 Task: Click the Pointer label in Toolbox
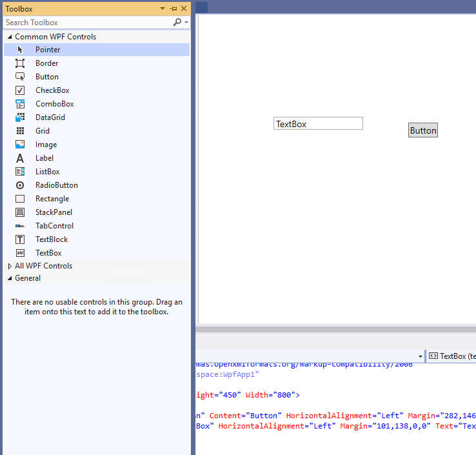(48, 50)
